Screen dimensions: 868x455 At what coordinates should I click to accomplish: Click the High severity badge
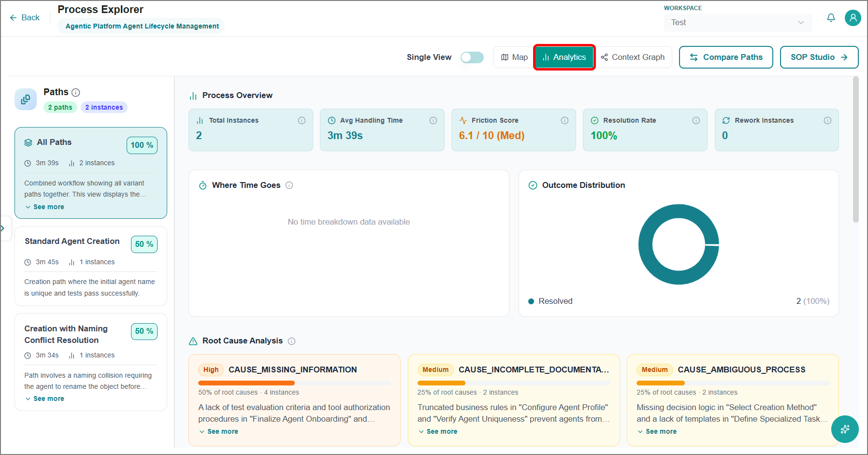click(x=211, y=370)
